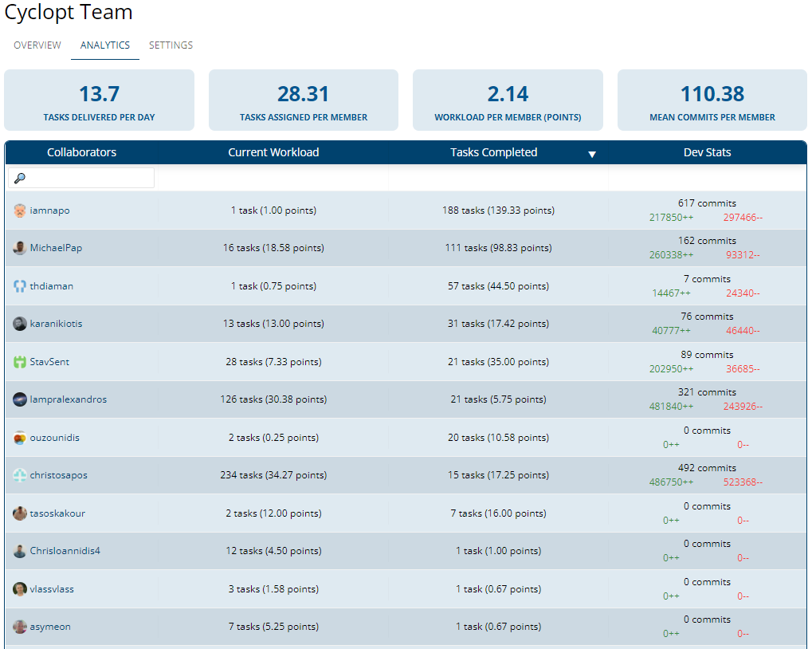Open the Overview tab
Image resolution: width=812 pixels, height=649 pixels.
(37, 45)
